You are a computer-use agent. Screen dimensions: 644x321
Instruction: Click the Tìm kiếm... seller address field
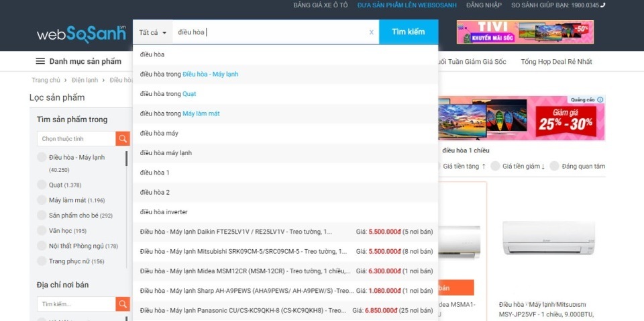[x=76, y=304]
